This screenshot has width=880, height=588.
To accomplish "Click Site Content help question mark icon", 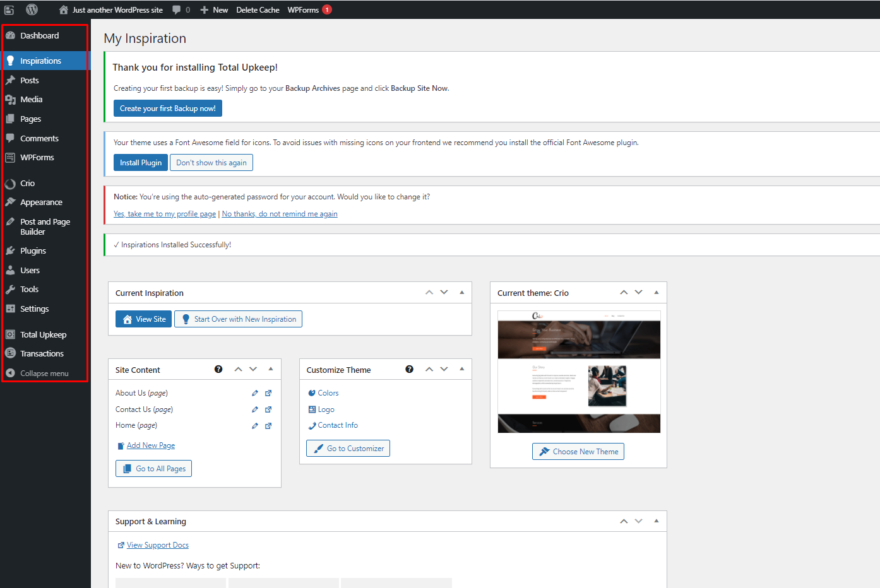I will point(218,369).
